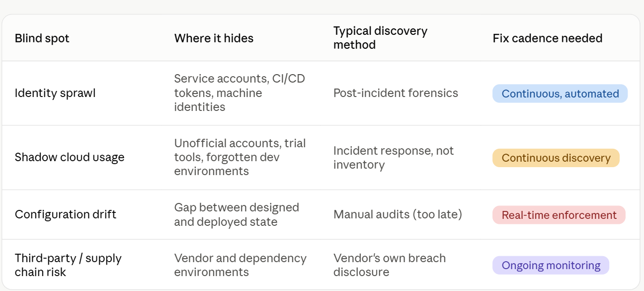The width and height of the screenshot is (644, 291).
Task: Select the 'Configuration drift' row label
Action: pyautogui.click(x=66, y=214)
